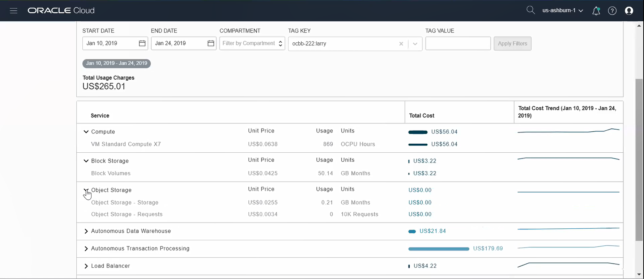
Task: Open the hamburger navigation menu
Action: [x=14, y=10]
